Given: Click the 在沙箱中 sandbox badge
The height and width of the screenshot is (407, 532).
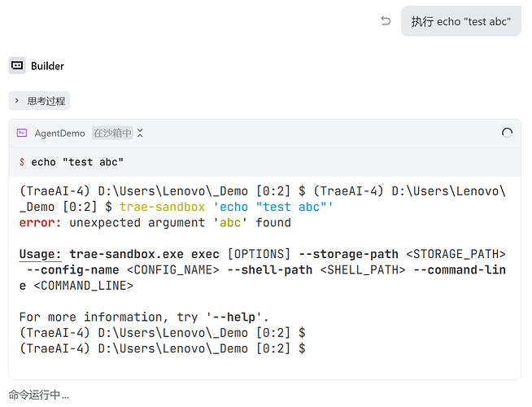Looking at the screenshot, I should click(x=112, y=133).
